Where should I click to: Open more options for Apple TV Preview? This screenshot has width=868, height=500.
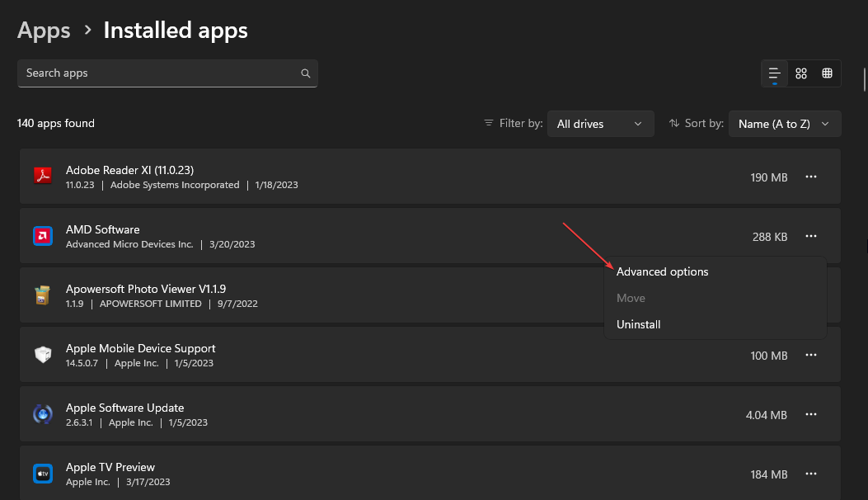point(811,474)
